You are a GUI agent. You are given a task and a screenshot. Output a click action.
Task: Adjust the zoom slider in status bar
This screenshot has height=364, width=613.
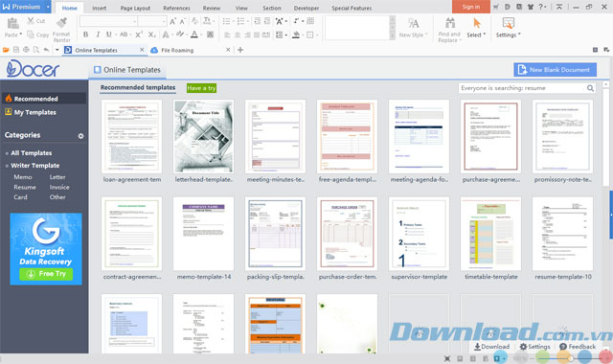tap(571, 358)
